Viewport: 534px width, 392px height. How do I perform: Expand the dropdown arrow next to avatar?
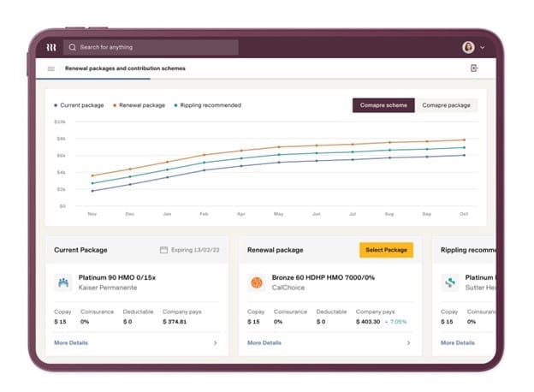pos(483,48)
